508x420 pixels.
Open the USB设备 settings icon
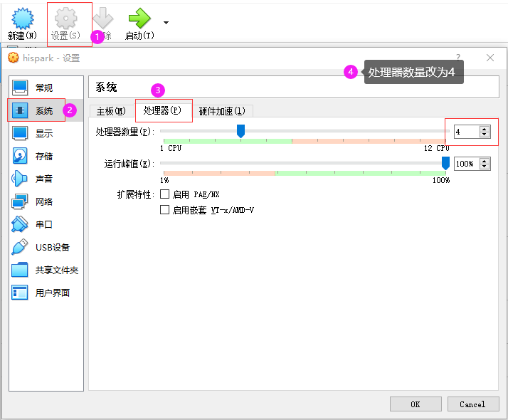20,247
